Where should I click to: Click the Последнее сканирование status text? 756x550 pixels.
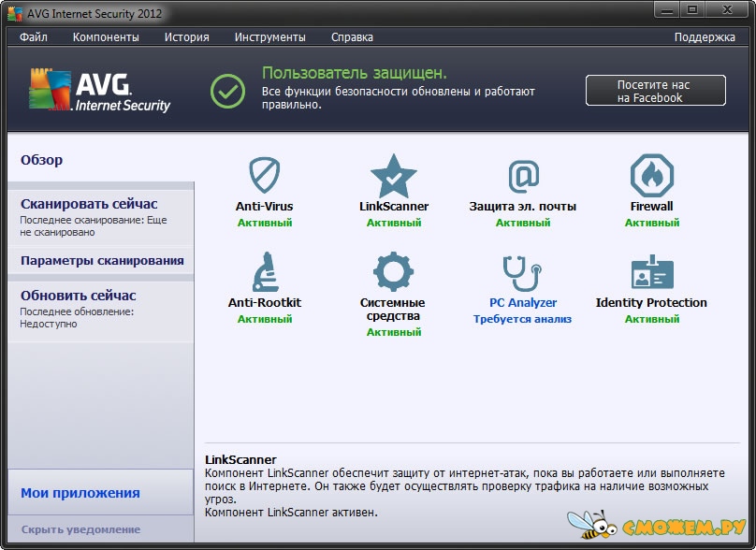coord(93,226)
